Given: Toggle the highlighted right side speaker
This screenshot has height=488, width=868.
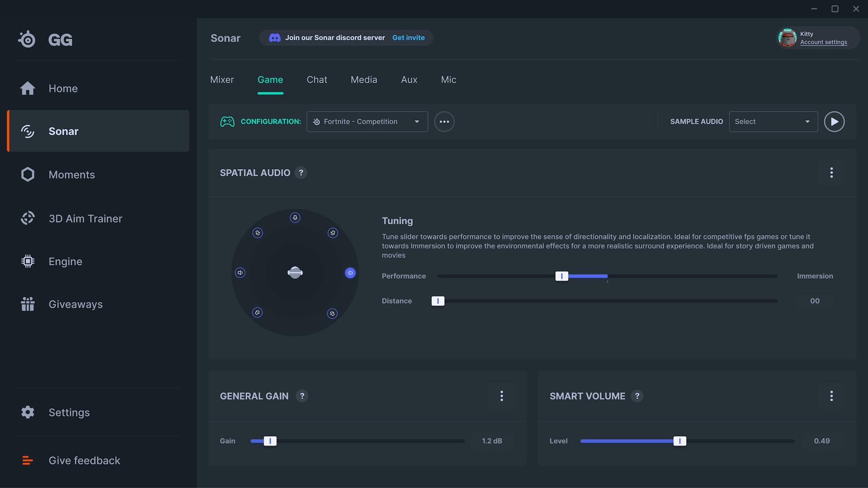Looking at the screenshot, I should pos(350,273).
